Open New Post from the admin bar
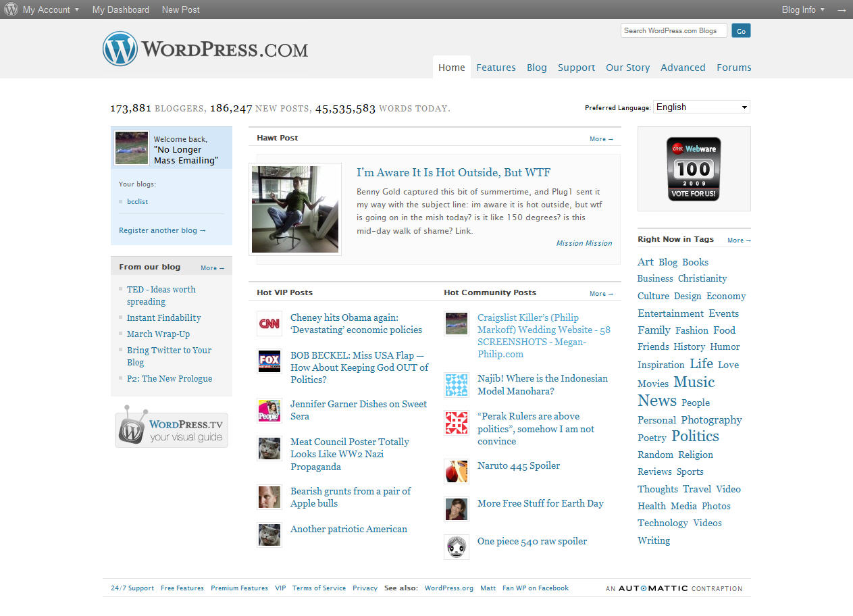The width and height of the screenshot is (853, 616). tap(180, 9)
